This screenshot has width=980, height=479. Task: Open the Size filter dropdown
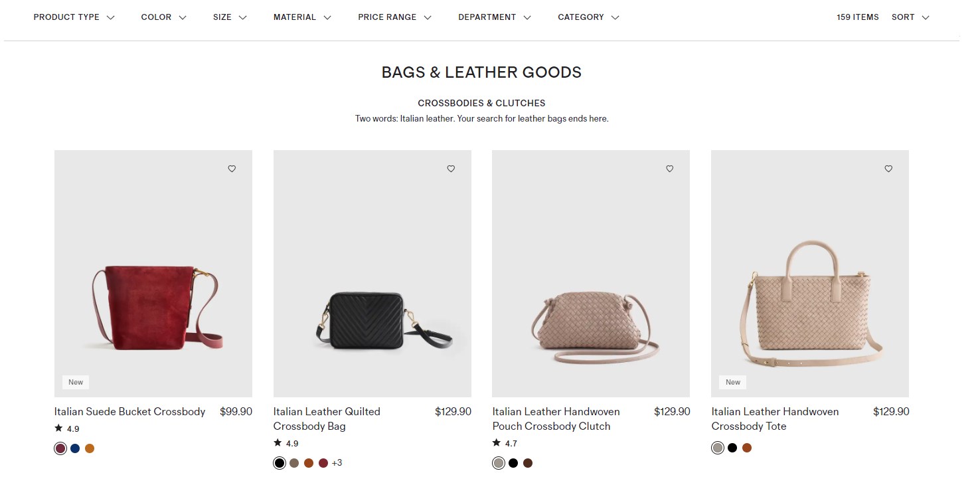pyautogui.click(x=230, y=17)
